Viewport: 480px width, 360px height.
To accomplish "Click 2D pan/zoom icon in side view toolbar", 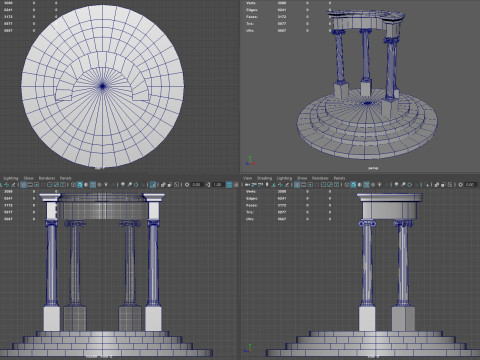I will (x=280, y=185).
